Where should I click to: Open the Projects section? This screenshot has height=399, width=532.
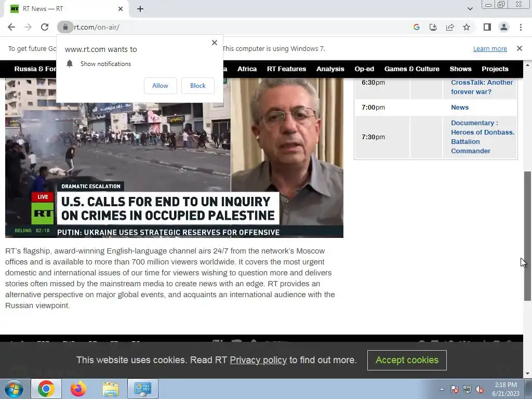pos(495,69)
